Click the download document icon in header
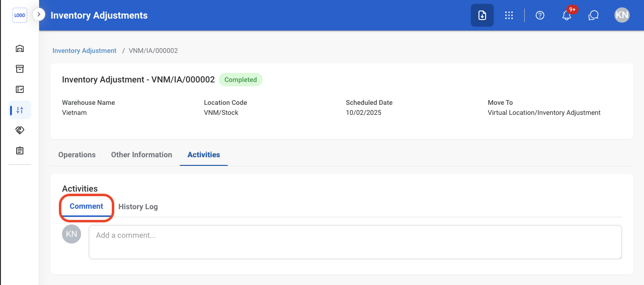The image size is (644, 285). click(482, 15)
